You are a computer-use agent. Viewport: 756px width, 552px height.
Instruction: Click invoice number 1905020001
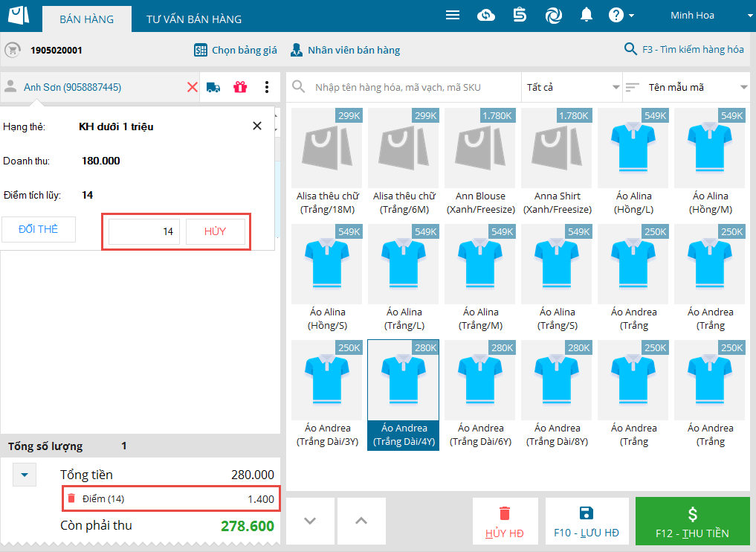pyautogui.click(x=56, y=50)
